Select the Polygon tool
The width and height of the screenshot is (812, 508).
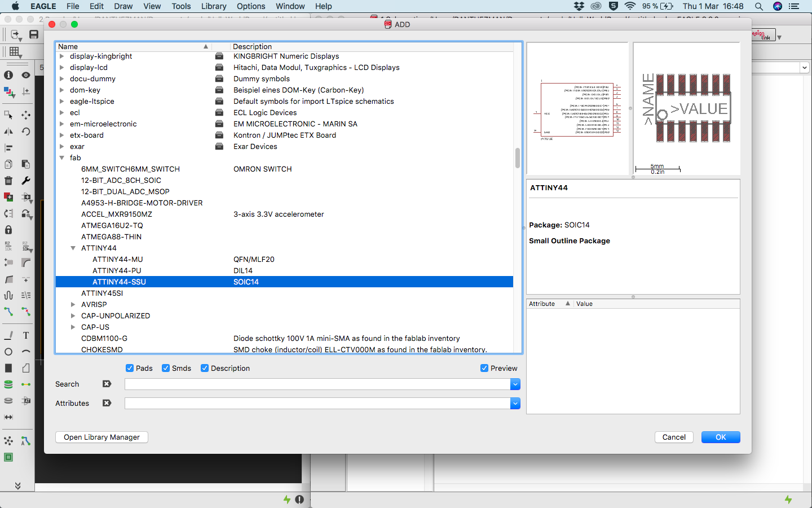pos(26,368)
